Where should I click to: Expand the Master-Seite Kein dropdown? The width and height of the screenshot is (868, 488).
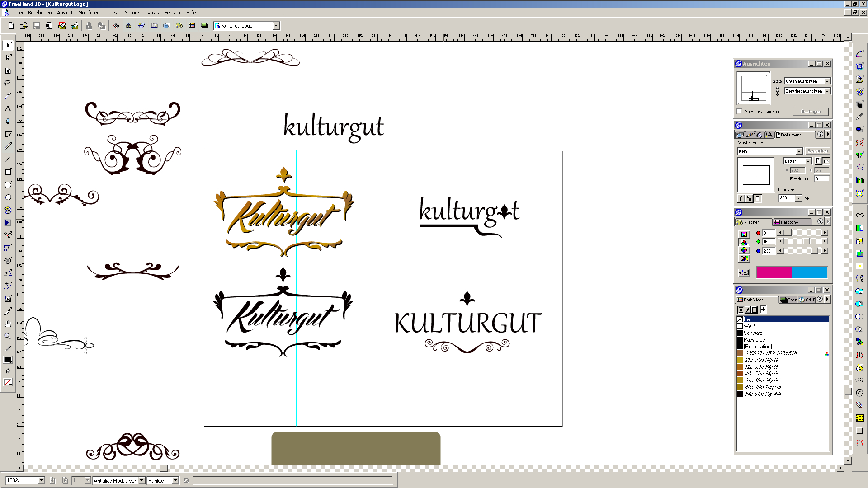[798, 151]
